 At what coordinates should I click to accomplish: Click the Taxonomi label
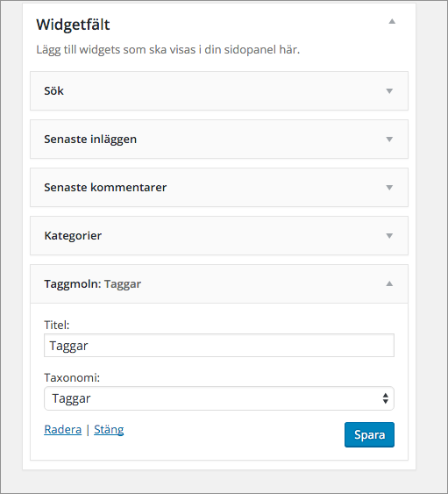coord(72,377)
